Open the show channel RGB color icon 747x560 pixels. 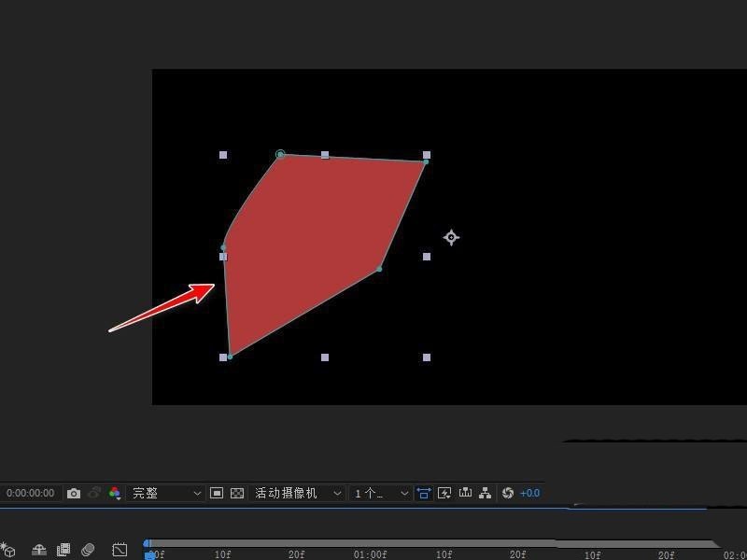(114, 494)
